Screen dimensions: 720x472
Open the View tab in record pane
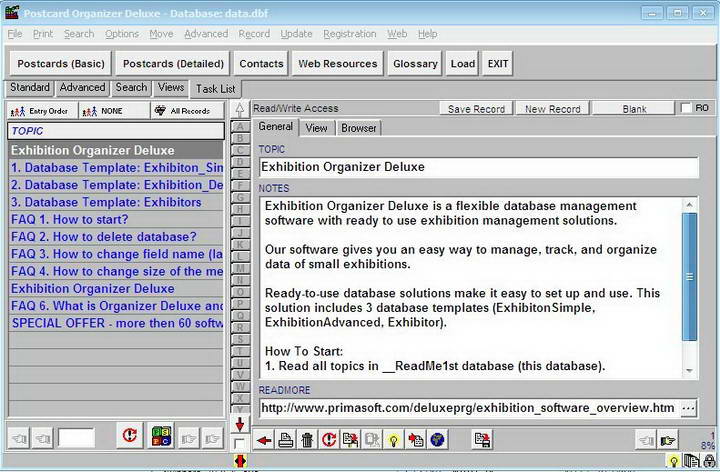(x=316, y=128)
